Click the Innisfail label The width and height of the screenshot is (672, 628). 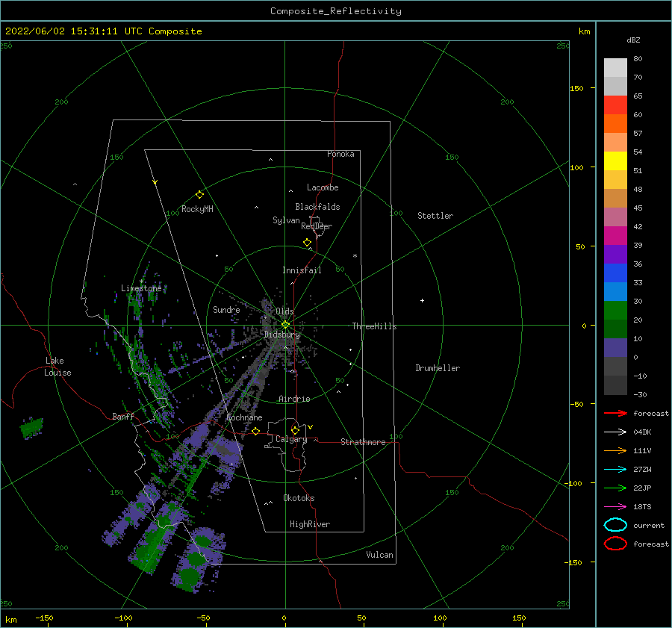coord(302,270)
